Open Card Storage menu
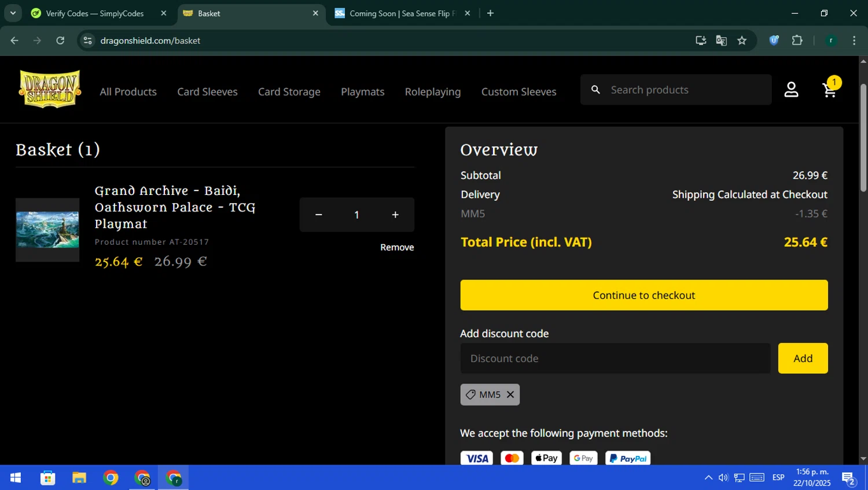The image size is (868, 490). pyautogui.click(x=289, y=91)
